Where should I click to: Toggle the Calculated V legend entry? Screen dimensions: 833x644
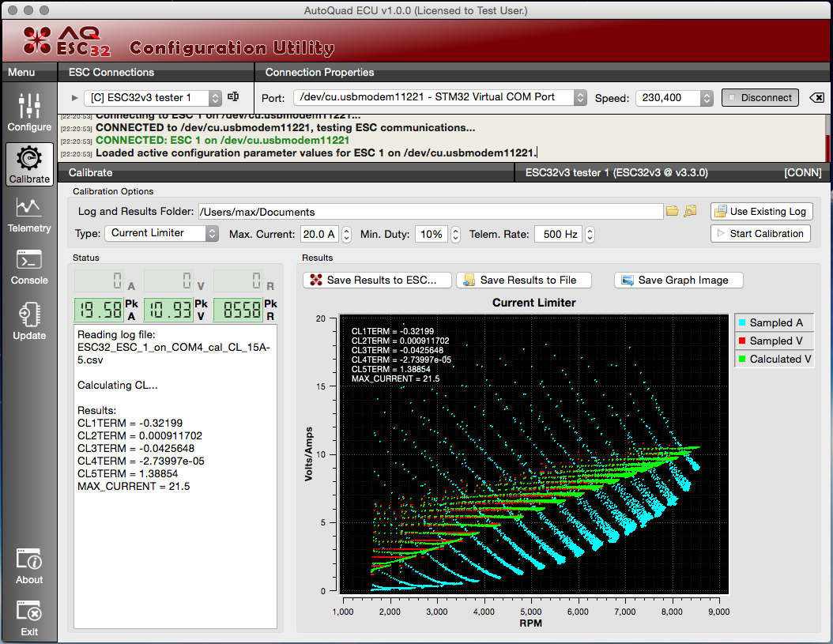774,359
